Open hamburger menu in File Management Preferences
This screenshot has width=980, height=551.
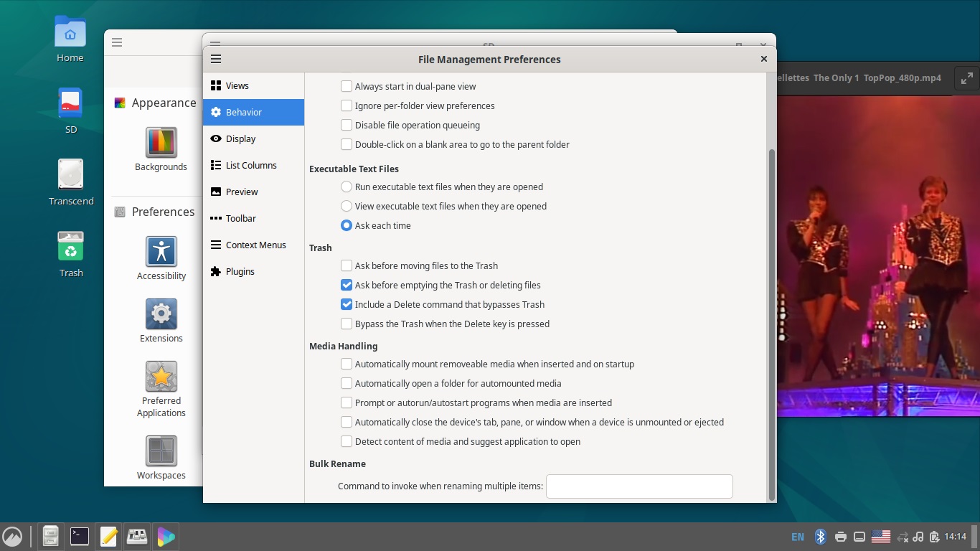click(216, 59)
